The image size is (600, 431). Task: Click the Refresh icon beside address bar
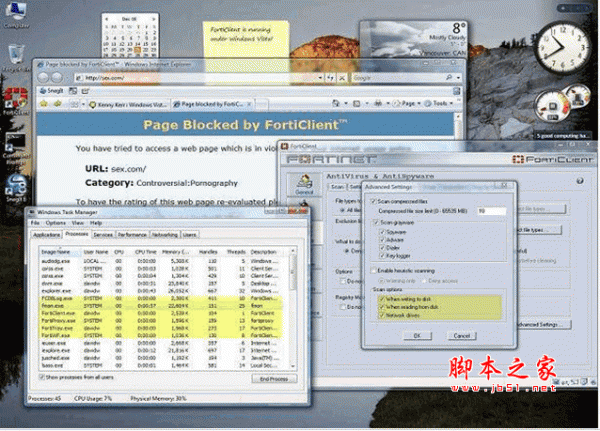(x=331, y=78)
